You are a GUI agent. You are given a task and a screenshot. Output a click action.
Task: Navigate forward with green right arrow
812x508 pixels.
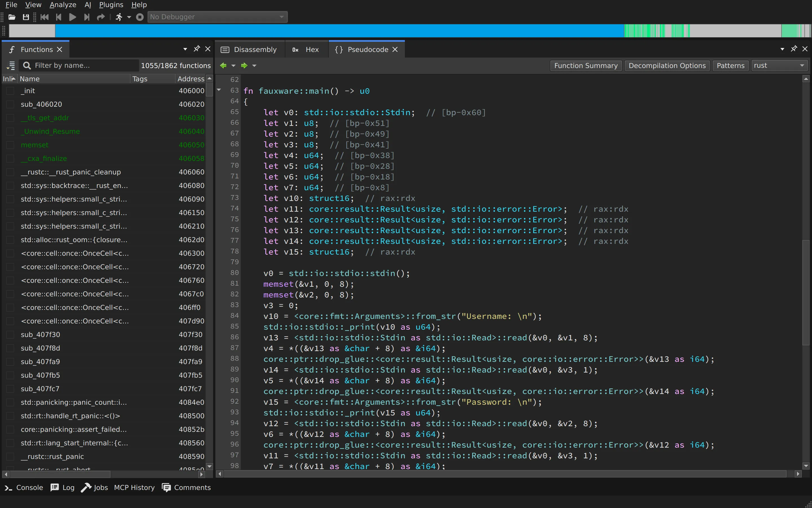tap(244, 65)
